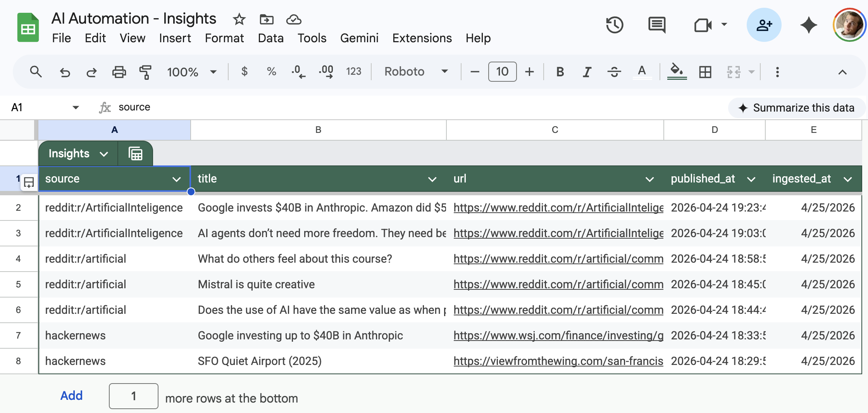Open the comments panel icon
This screenshot has height=413, width=868.
coord(657,25)
